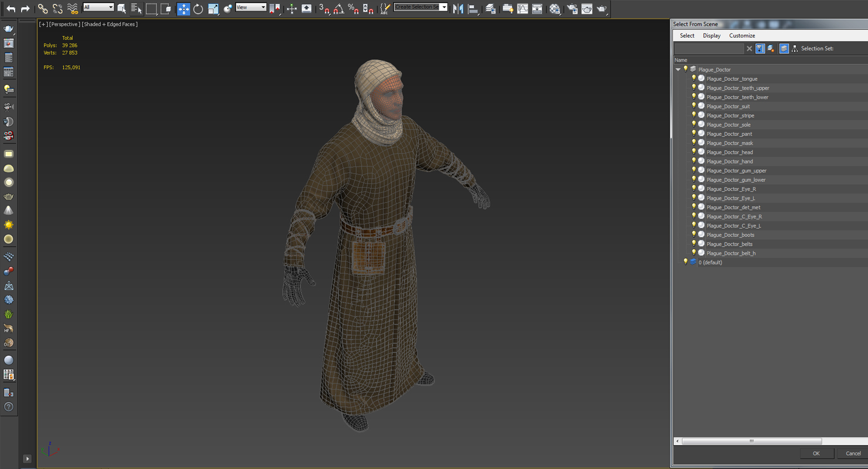Activate the Unlink Selection tool

tap(57, 8)
